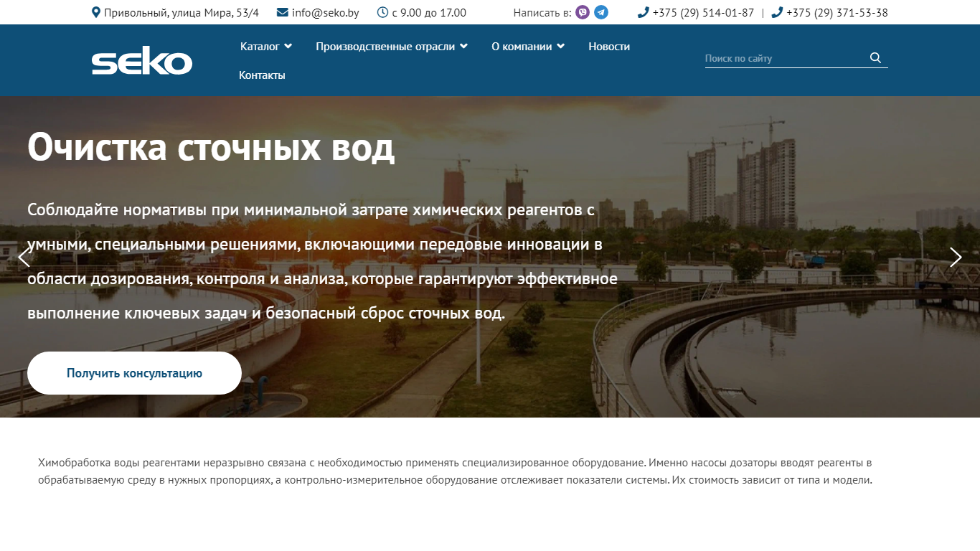Click the info@seko.by email link

(x=326, y=12)
